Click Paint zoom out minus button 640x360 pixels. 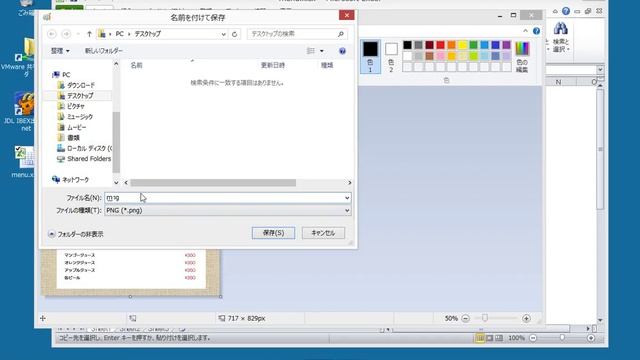465,318
